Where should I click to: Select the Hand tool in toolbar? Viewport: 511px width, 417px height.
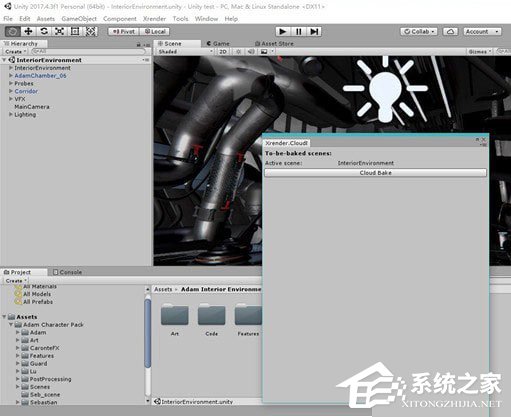click(13, 32)
